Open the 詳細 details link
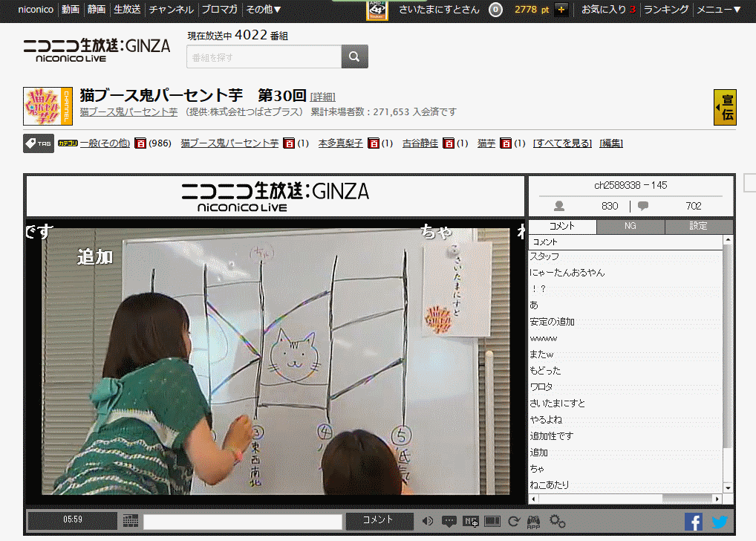756x541 pixels. (x=322, y=97)
